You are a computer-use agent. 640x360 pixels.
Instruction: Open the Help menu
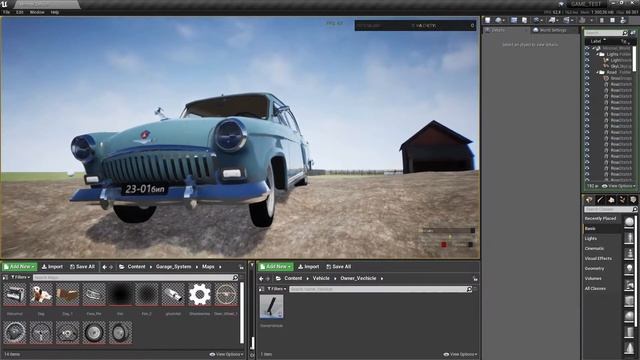pyautogui.click(x=55, y=12)
